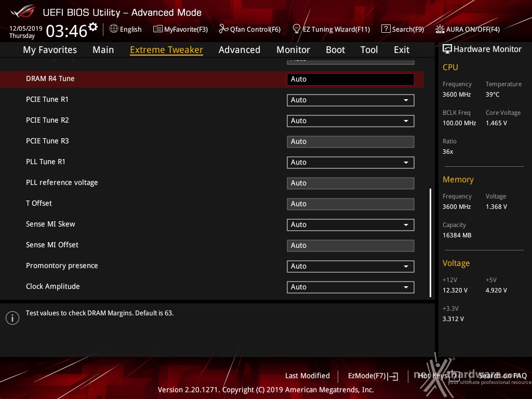Screen dimensions: 532x399
Task: Select the PCIE Tune R3 label
Action: tap(47, 141)
